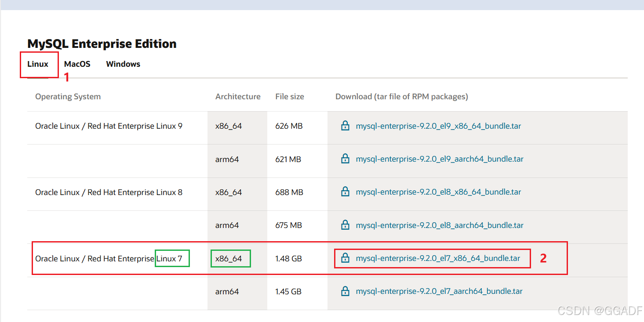Click arm64 in the 675 MB row
644x322 pixels.
227,225
